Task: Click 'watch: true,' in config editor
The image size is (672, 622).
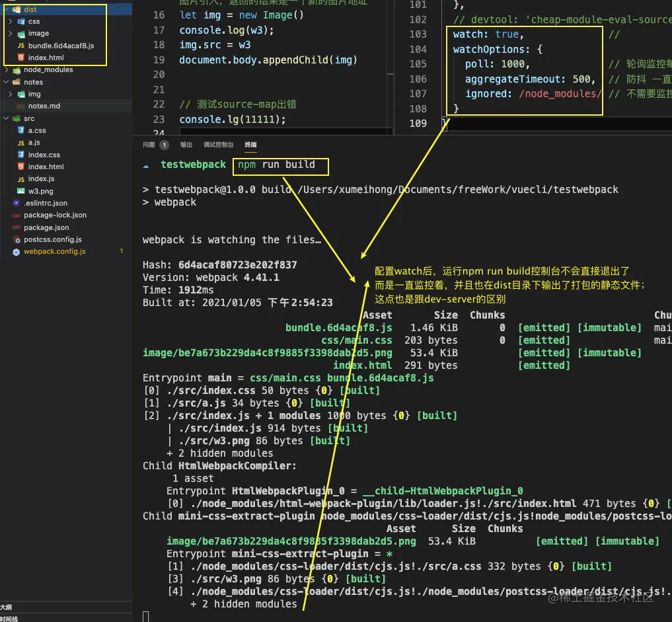Action: [488, 34]
